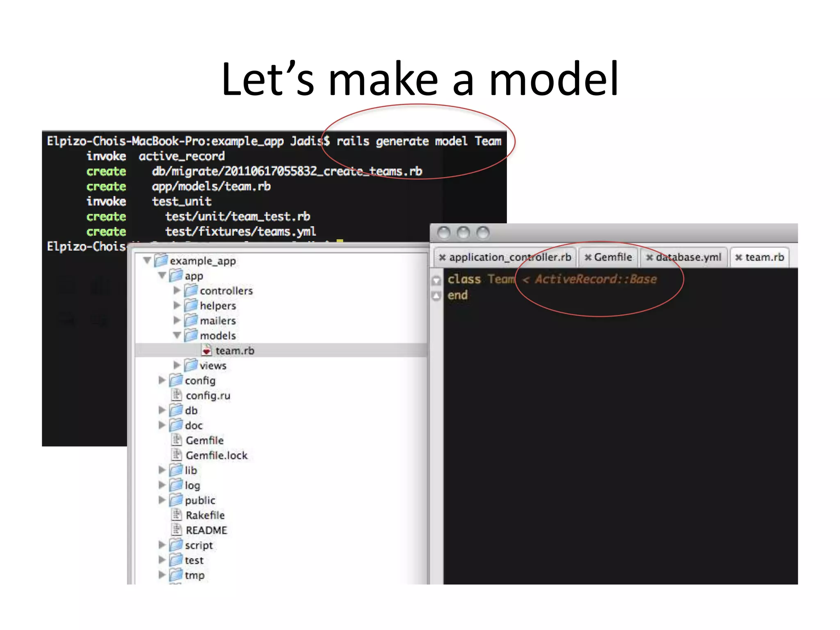Image resolution: width=840 pixels, height=630 pixels.
Task: Click the Rakefile document icon
Action: 176,515
